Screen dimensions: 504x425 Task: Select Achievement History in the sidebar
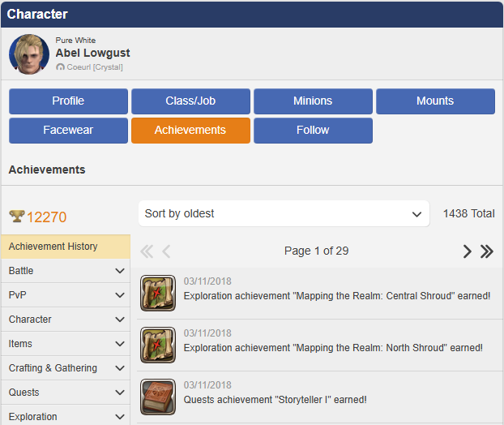tap(66, 247)
